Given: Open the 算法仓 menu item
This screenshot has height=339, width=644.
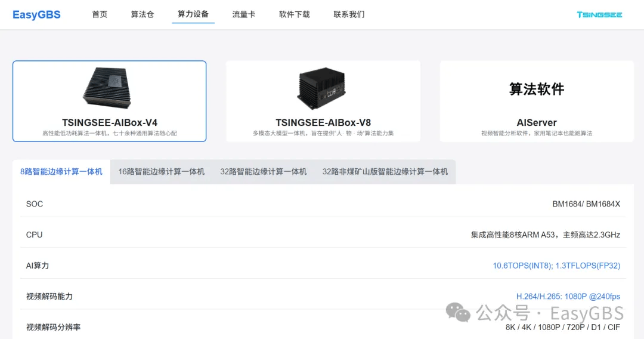Looking at the screenshot, I should 142,14.
